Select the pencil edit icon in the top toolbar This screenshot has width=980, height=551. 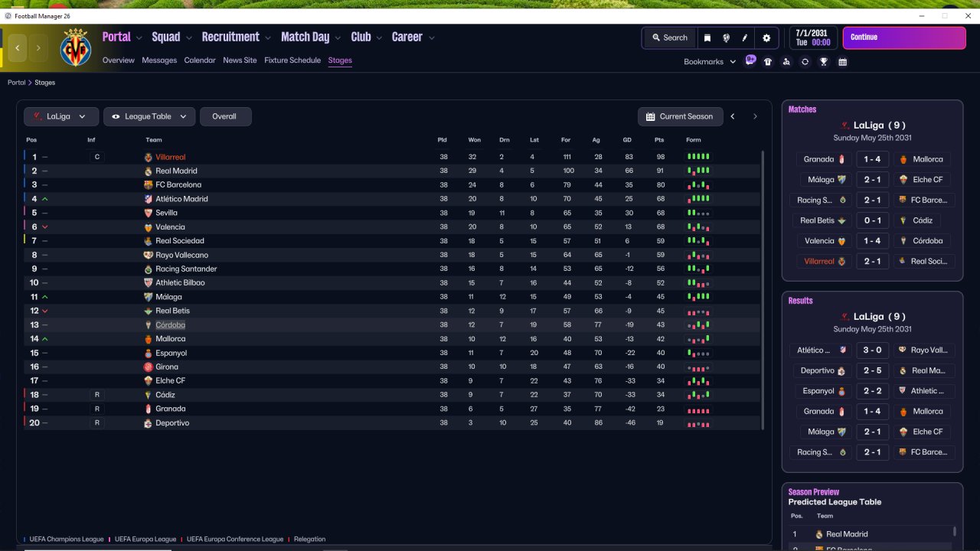pyautogui.click(x=744, y=37)
